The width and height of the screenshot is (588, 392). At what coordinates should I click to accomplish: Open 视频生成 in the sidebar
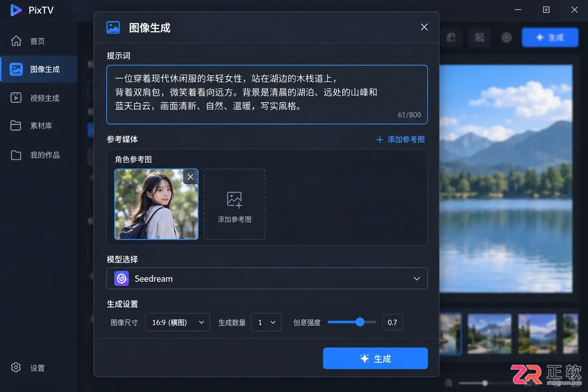pyautogui.click(x=39, y=98)
